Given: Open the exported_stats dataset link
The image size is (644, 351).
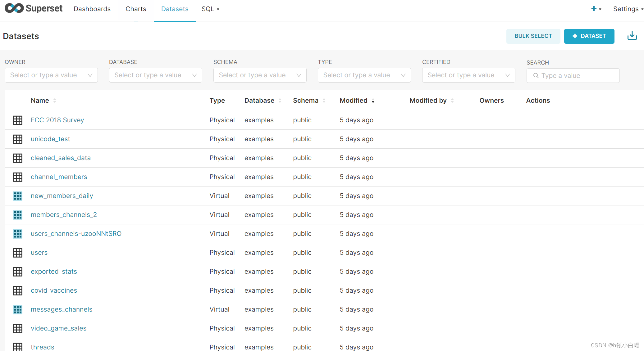Looking at the screenshot, I should (x=54, y=272).
